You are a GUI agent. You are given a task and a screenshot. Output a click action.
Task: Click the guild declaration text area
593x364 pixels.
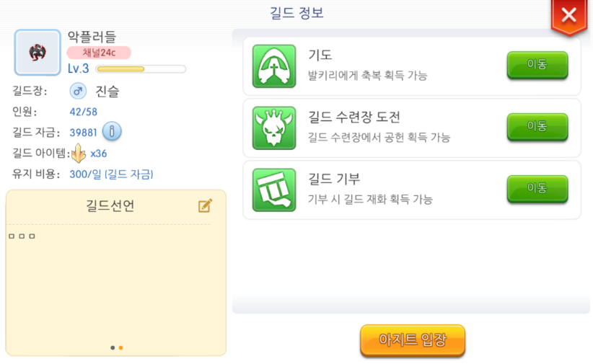pos(115,281)
